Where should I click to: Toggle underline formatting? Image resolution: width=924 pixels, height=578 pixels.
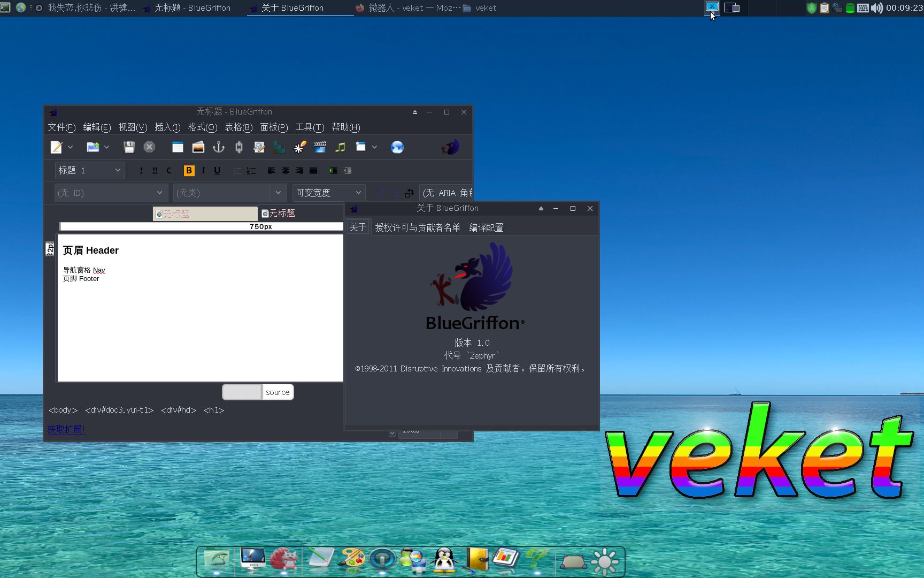pyautogui.click(x=217, y=170)
